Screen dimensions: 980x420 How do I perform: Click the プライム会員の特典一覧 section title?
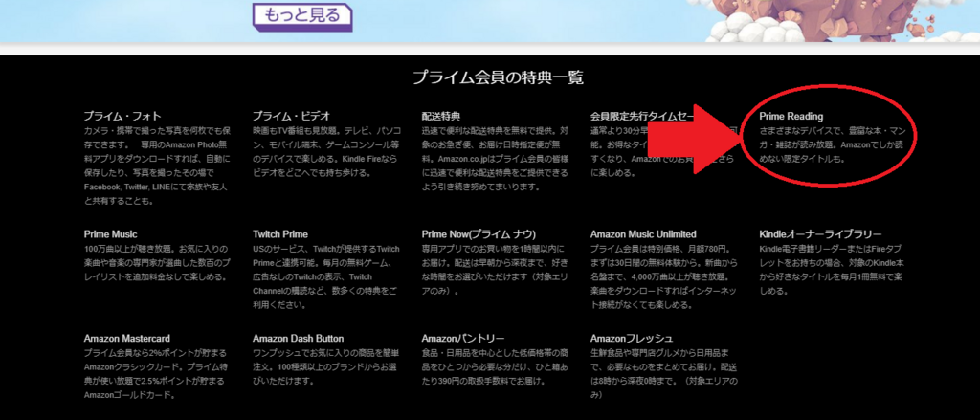498,77
